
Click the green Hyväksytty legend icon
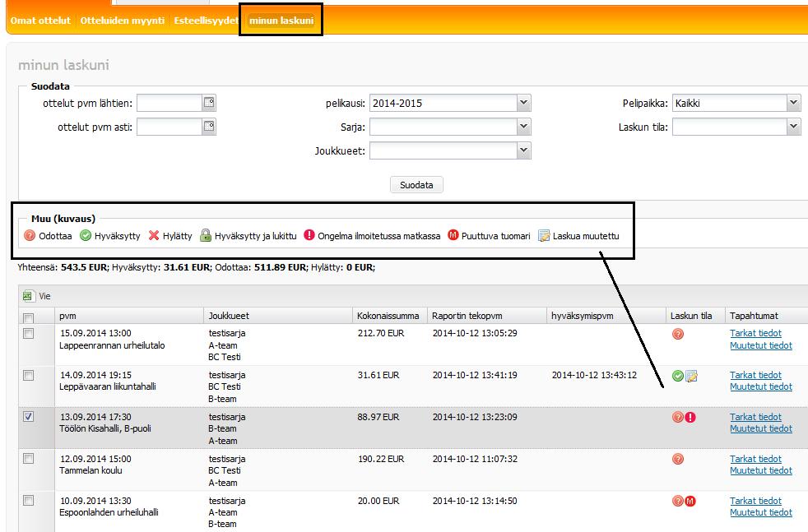coord(86,235)
